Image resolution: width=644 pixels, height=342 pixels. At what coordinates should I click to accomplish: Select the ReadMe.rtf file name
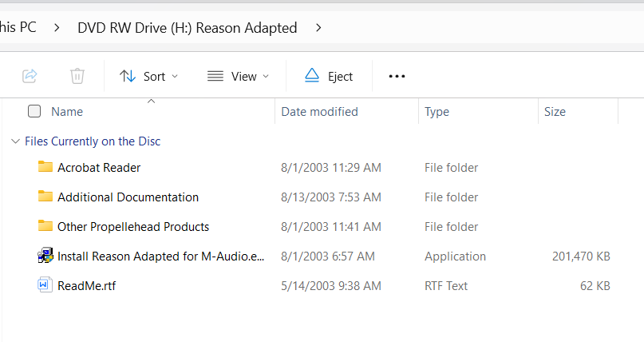tap(87, 286)
